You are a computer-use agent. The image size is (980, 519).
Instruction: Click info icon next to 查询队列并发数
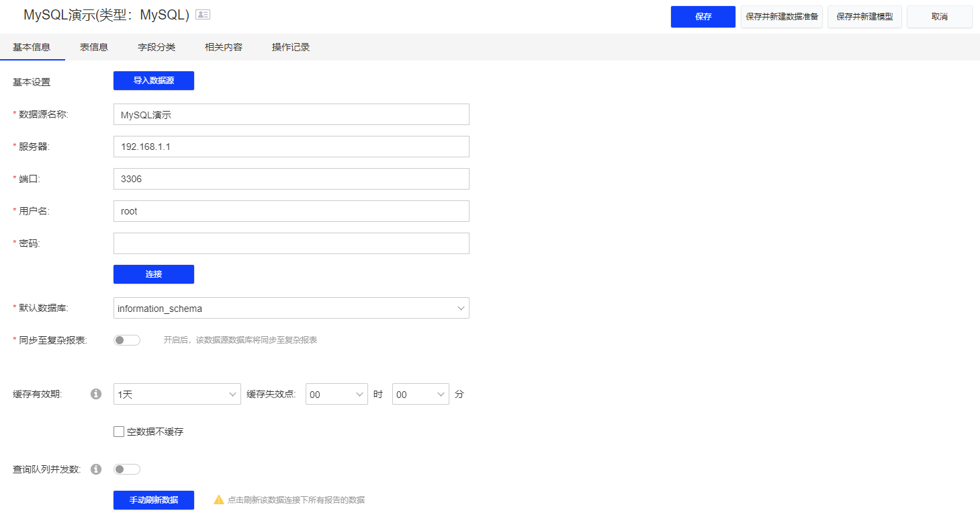point(96,469)
